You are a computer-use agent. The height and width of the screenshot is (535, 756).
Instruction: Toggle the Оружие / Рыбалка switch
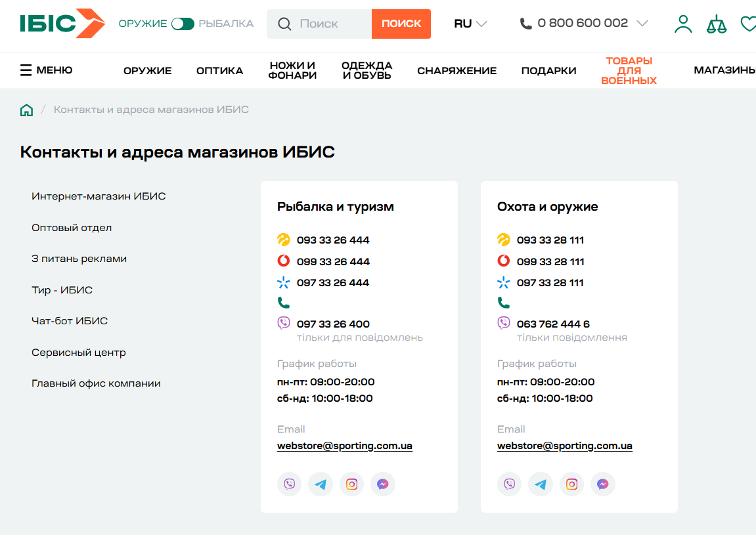coord(183,24)
